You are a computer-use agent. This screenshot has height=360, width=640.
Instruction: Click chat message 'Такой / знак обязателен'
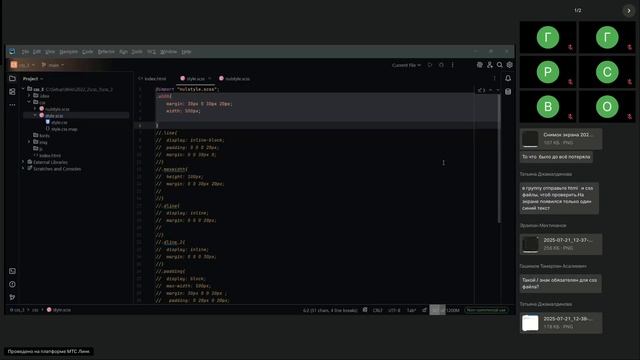pos(560,283)
